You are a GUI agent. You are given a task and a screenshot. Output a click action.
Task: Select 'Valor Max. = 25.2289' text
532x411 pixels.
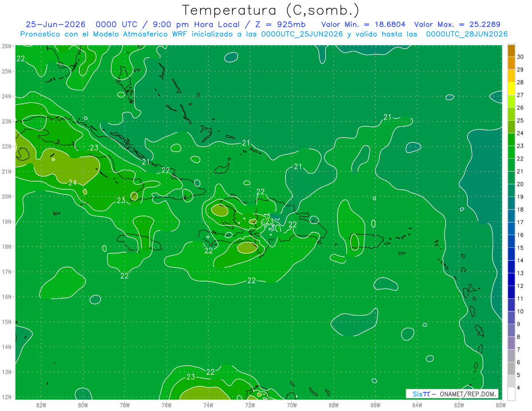tap(457, 24)
